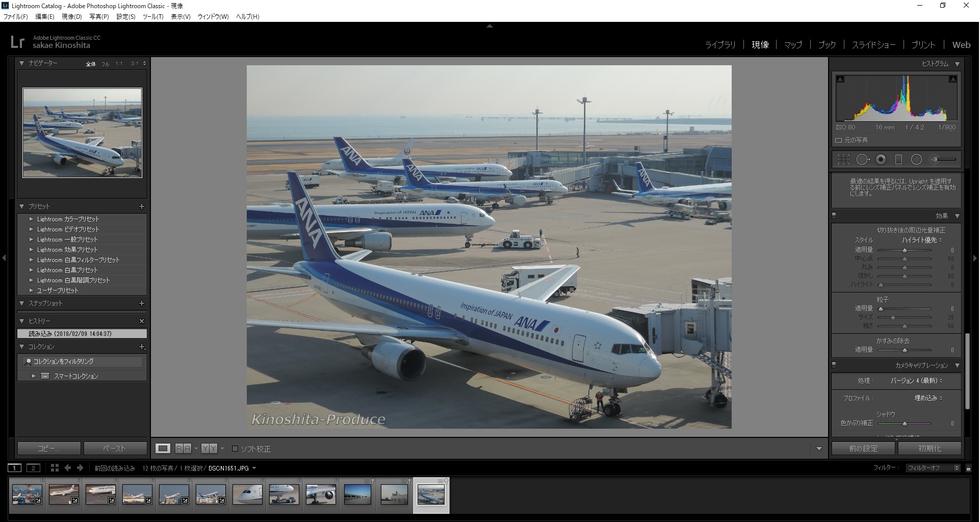The image size is (980, 522).
Task: Select the Crop Overlay tool
Action: click(843, 160)
